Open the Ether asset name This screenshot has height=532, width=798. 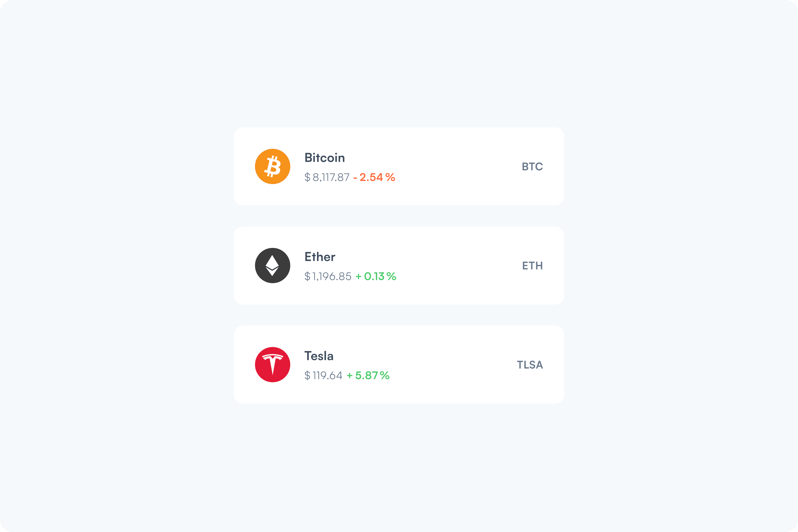point(319,257)
